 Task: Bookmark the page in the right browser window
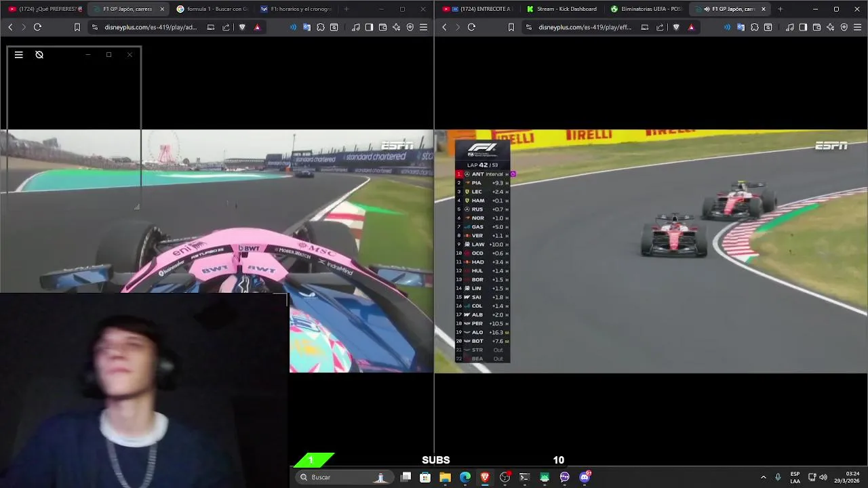pyautogui.click(x=511, y=27)
